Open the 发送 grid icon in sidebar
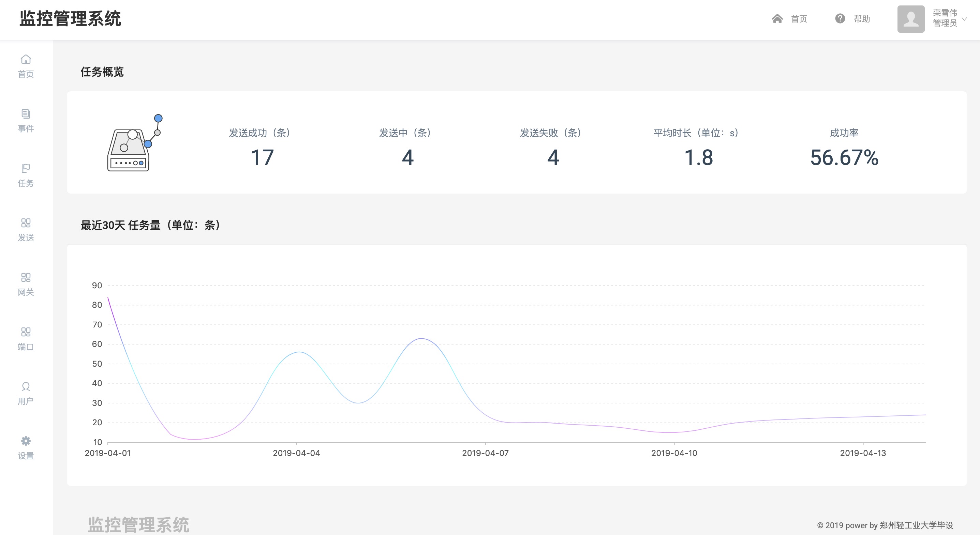Image resolution: width=980 pixels, height=535 pixels. click(x=26, y=223)
